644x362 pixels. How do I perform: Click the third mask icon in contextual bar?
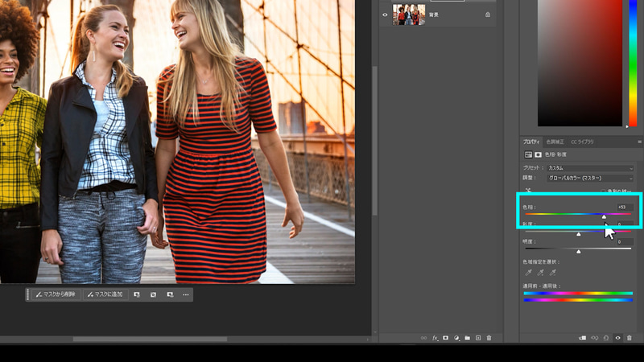(x=170, y=294)
